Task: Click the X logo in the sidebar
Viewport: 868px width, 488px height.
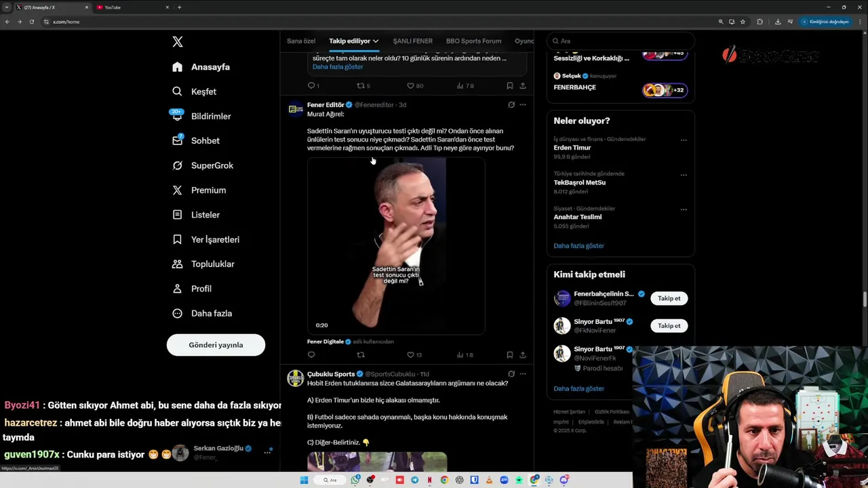Action: [x=178, y=42]
